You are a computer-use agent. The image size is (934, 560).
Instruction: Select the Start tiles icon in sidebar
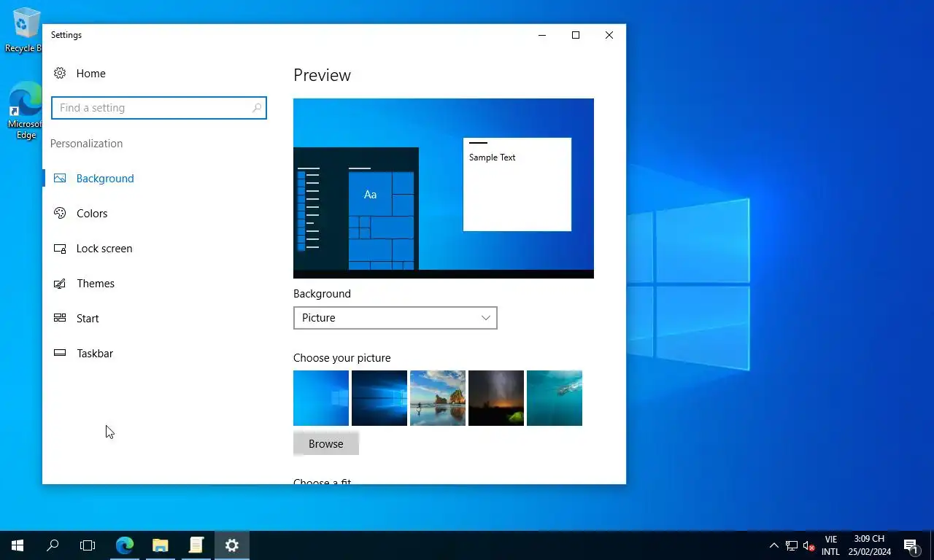(60, 318)
